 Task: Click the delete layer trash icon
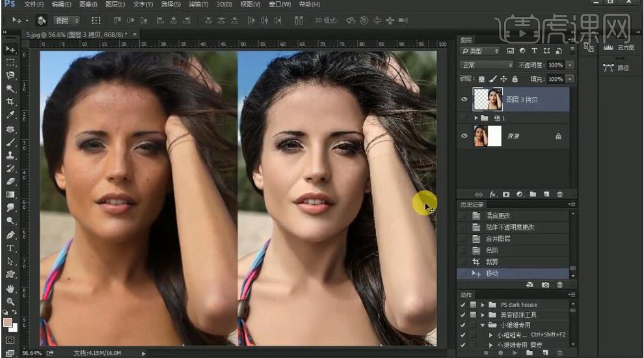[559, 194]
